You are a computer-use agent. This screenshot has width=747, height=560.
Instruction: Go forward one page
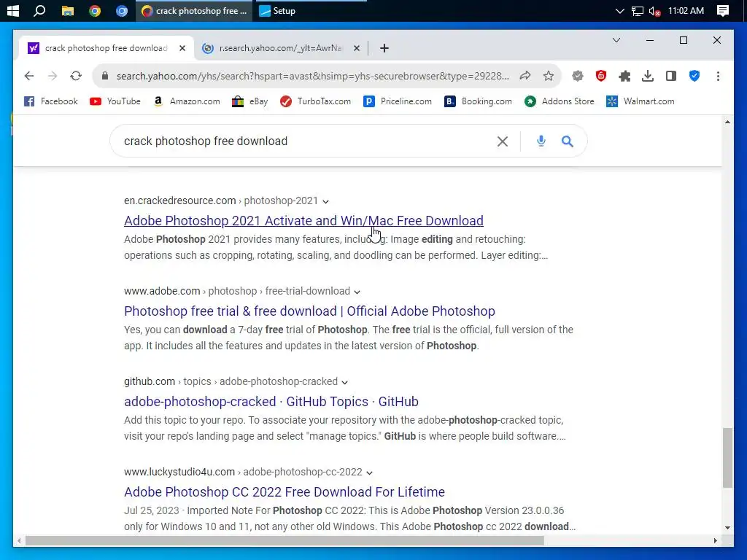[x=53, y=76]
